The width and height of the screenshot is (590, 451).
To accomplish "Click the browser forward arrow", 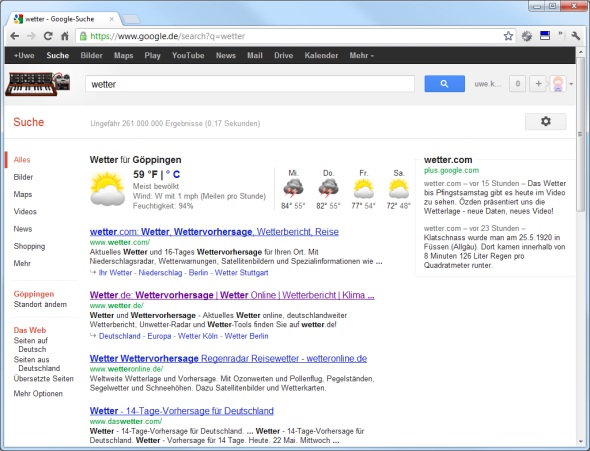I will tap(31, 36).
